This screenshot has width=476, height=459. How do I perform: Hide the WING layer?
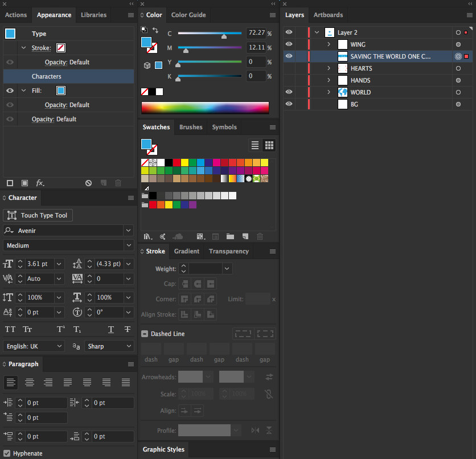(289, 44)
